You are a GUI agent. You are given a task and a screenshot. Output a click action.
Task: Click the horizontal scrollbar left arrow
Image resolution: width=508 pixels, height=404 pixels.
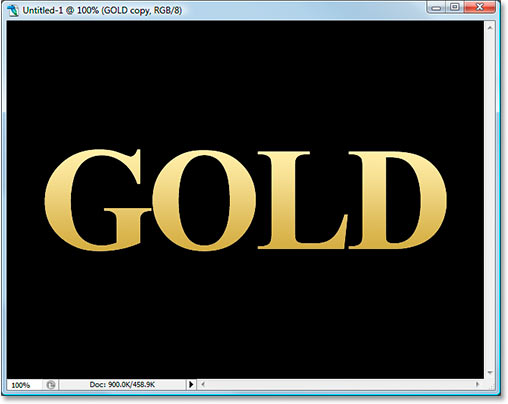(203, 385)
